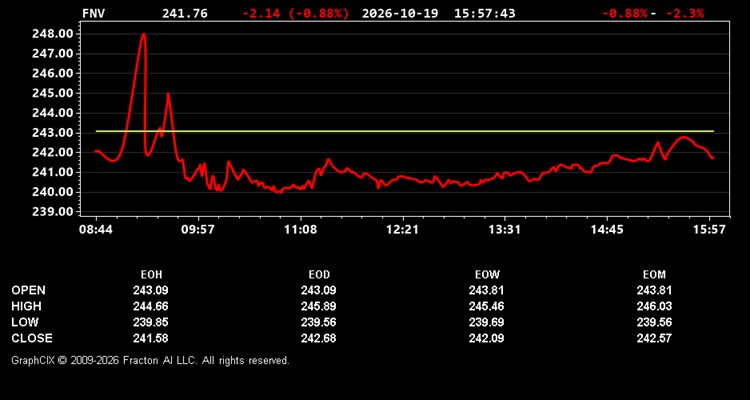This screenshot has width=750, height=400.
Task: Click the CLOSE row label
Action: tap(32, 338)
